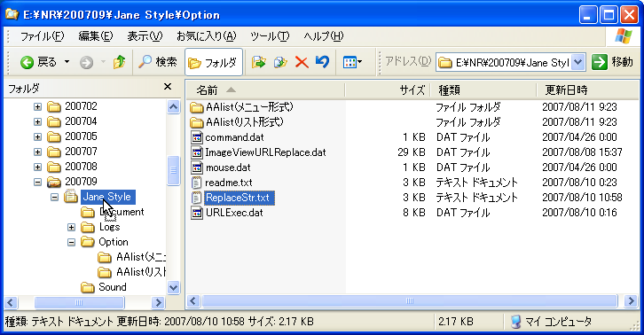Click the マイ コンピュータ status bar icon

pyautogui.click(x=516, y=322)
